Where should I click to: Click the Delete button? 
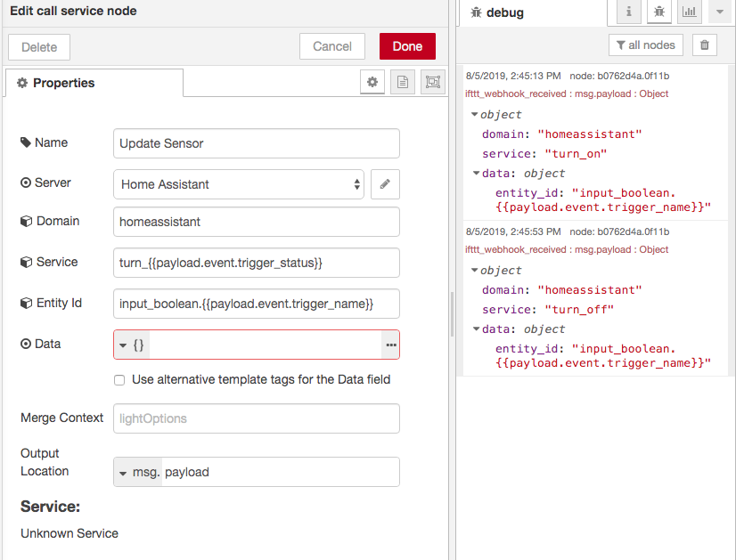pyautogui.click(x=38, y=46)
